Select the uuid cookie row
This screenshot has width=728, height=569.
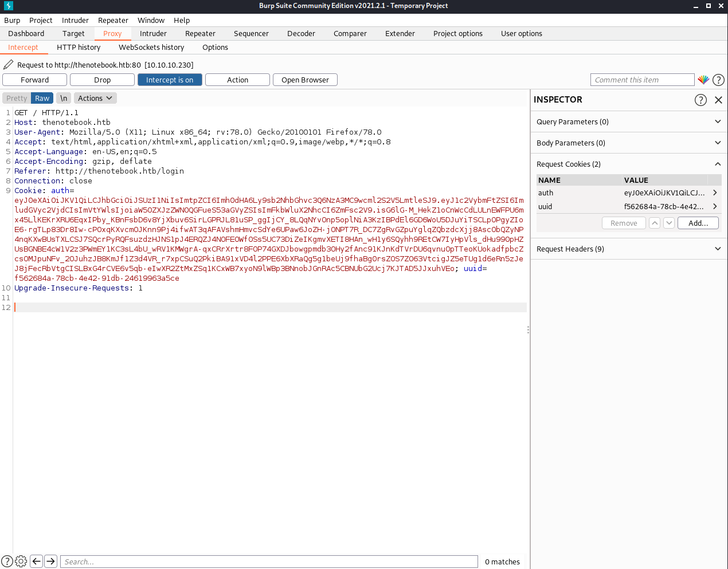[x=628, y=206]
